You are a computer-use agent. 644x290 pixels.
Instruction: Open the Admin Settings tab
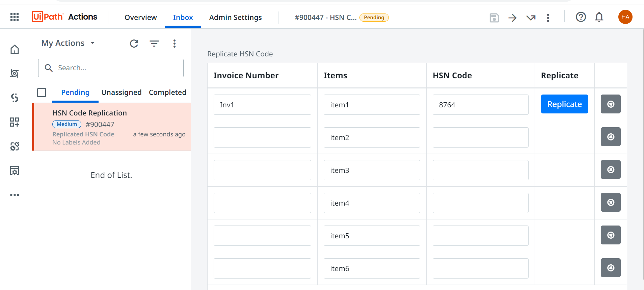click(x=235, y=18)
